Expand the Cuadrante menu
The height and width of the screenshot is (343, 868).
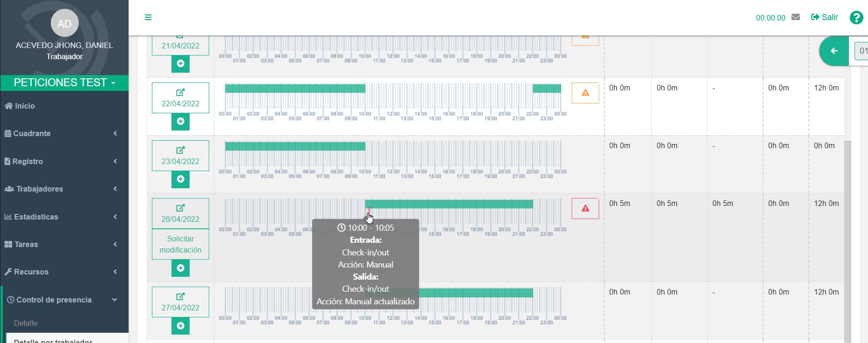click(61, 134)
